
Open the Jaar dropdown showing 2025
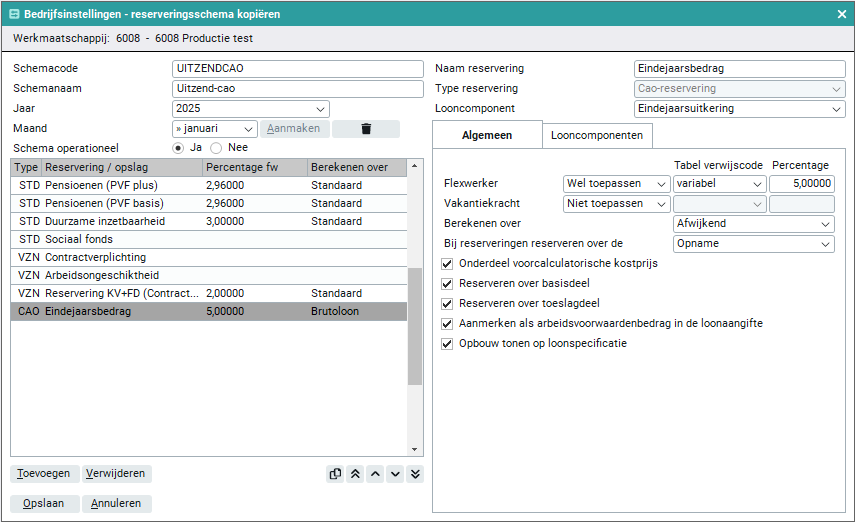(250, 109)
